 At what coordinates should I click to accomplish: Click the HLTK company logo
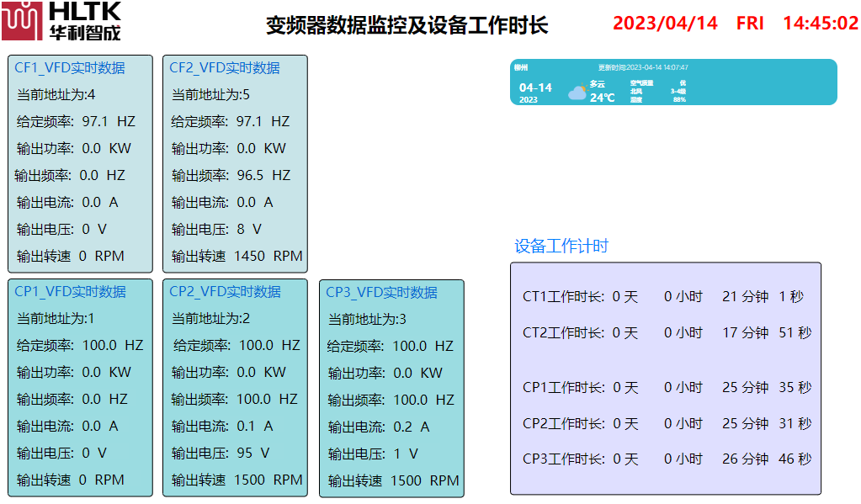point(61,22)
